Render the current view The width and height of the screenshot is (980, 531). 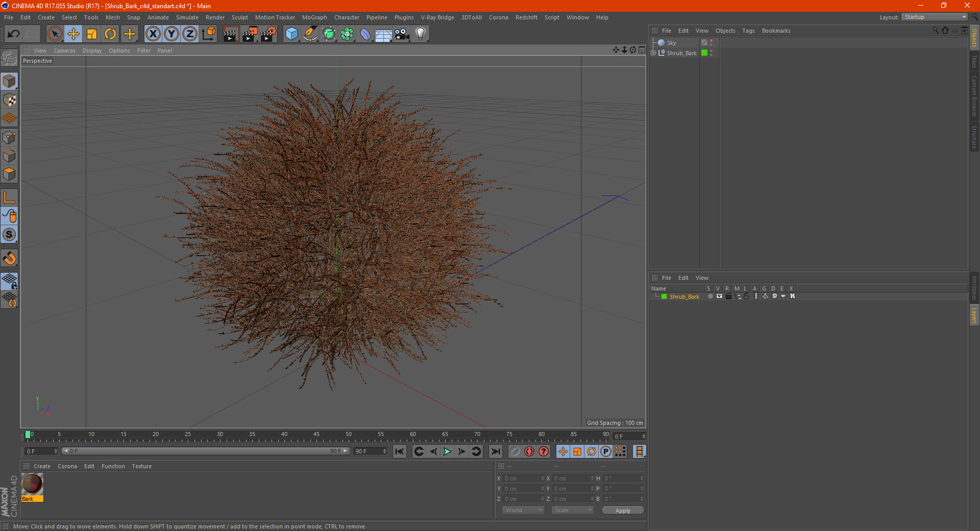[x=231, y=34]
